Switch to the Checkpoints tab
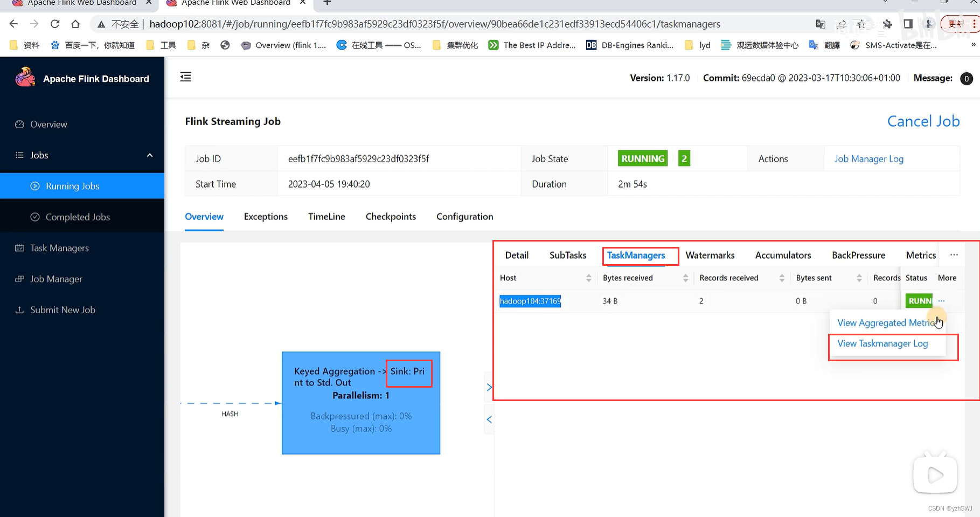The image size is (980, 517). click(x=391, y=217)
